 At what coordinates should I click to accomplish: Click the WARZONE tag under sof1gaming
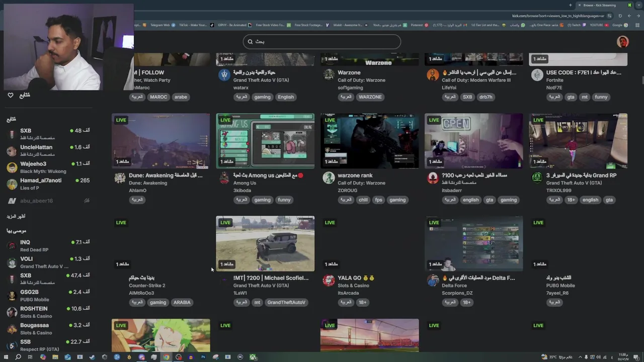[370, 97]
